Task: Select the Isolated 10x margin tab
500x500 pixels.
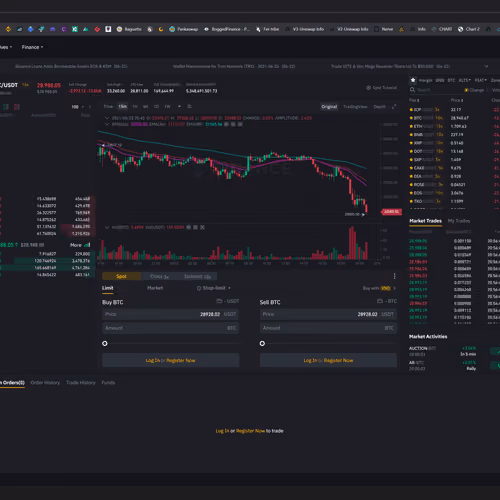Action: [197, 276]
